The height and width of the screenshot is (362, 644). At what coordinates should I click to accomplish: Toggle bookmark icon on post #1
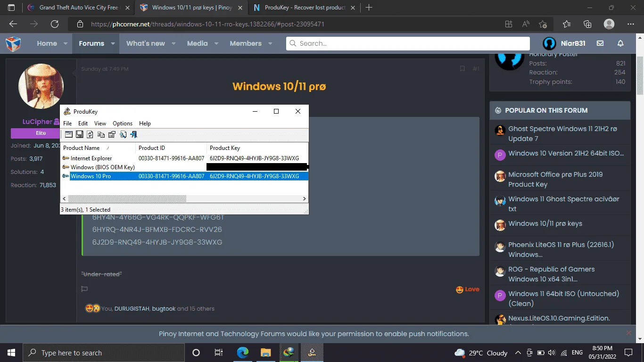[x=462, y=69]
